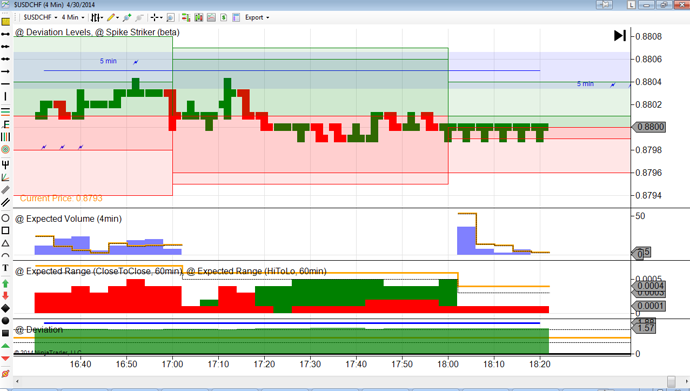The image size is (690, 391).
Task: Select the Fibonacci Retracements tool
Action: coord(5,112)
